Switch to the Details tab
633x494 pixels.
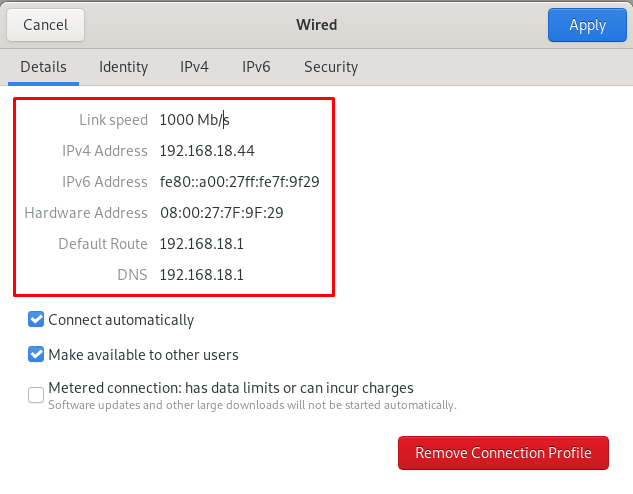pos(43,67)
